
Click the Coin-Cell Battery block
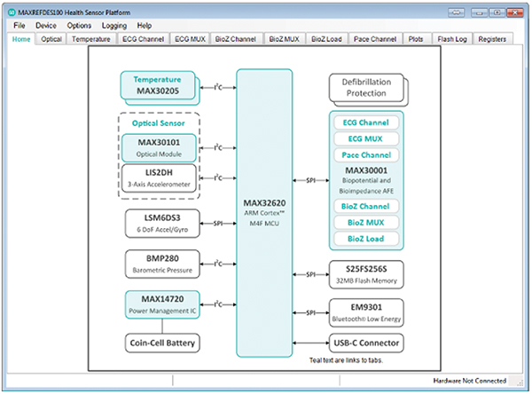pyautogui.click(x=162, y=343)
